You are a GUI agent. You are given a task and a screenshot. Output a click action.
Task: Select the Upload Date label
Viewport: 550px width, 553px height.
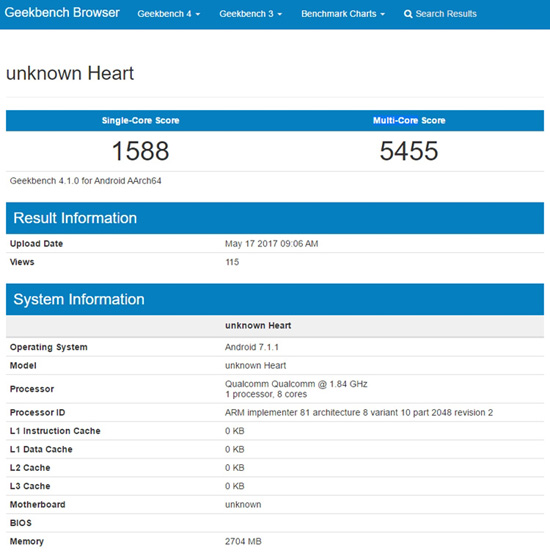[x=36, y=244]
